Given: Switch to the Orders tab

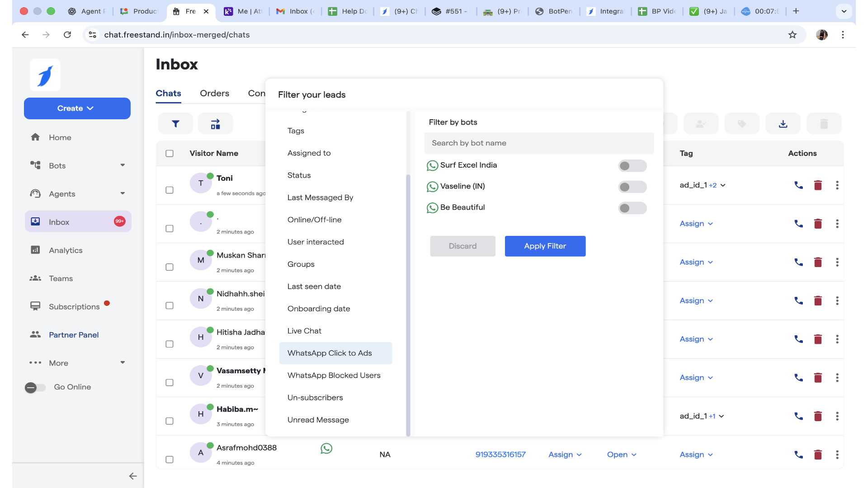Looking at the screenshot, I should 214,93.
